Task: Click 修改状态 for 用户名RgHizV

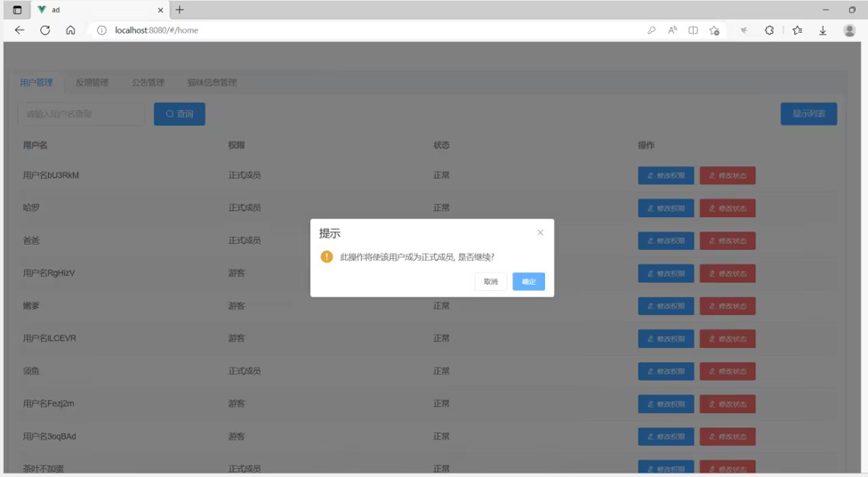Action: click(x=727, y=274)
